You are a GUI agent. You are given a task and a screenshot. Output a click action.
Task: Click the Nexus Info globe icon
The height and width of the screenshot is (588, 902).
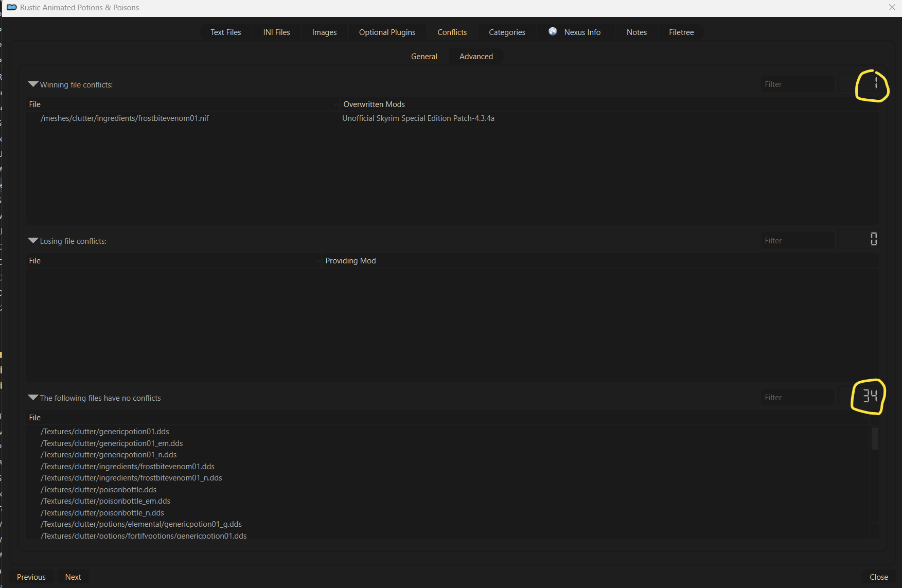tap(553, 31)
